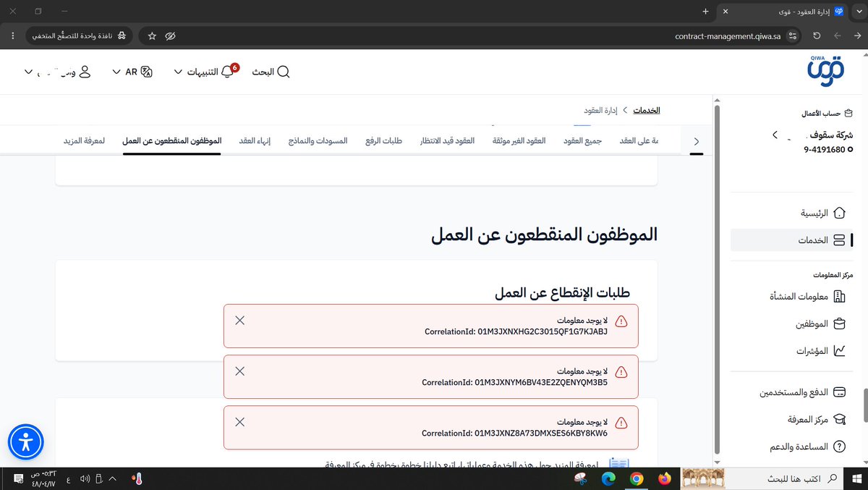Screen dimensions: 868x490
Task: Expand the company switcher شركة سقوف
Action: pyautogui.click(x=775, y=135)
